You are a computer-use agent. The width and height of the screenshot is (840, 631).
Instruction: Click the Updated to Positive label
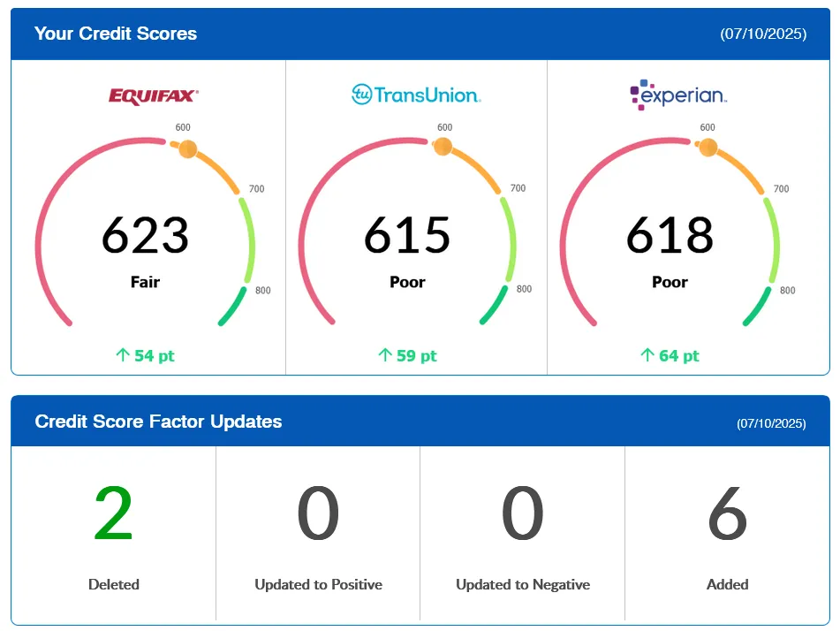[318, 584]
